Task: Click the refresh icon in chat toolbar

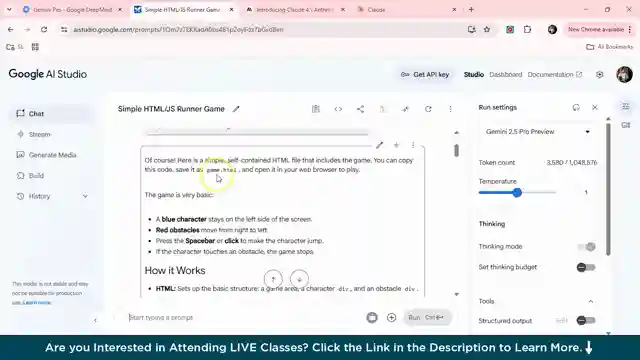Action: (x=428, y=109)
